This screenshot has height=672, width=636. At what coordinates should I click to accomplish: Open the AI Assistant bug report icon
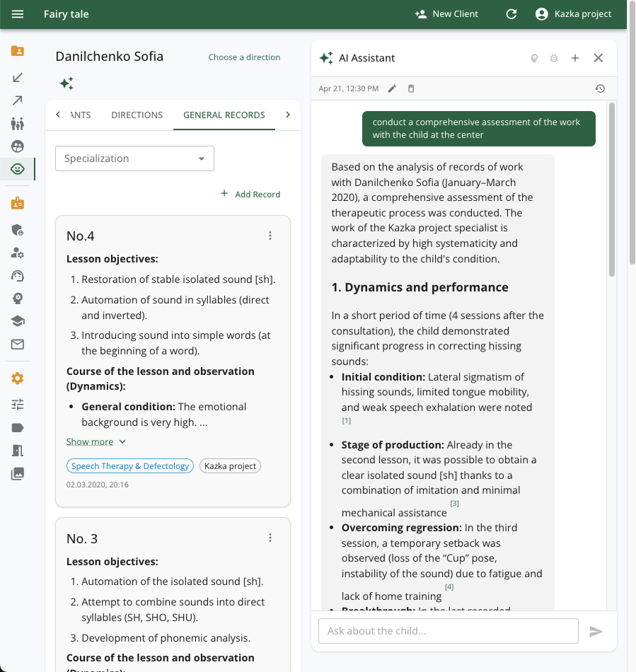click(553, 58)
